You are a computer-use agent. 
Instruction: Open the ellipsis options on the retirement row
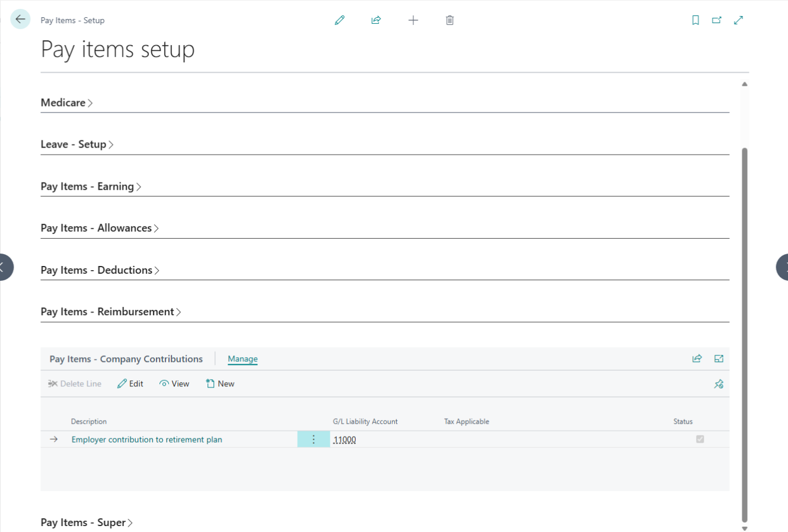point(313,439)
